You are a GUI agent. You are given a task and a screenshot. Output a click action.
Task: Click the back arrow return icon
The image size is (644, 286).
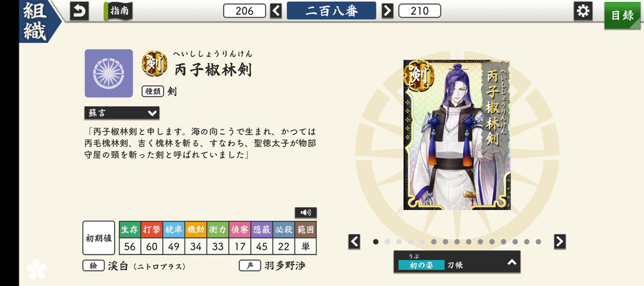[x=79, y=11]
